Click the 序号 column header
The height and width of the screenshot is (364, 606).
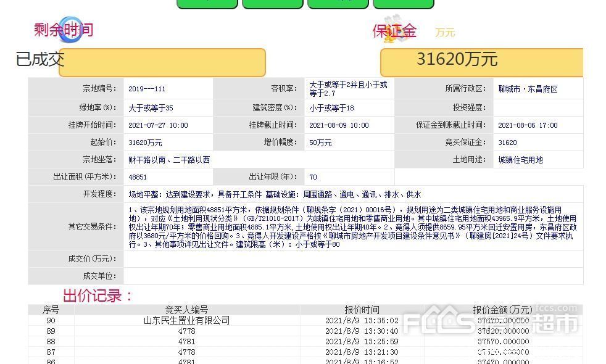(x=51, y=310)
